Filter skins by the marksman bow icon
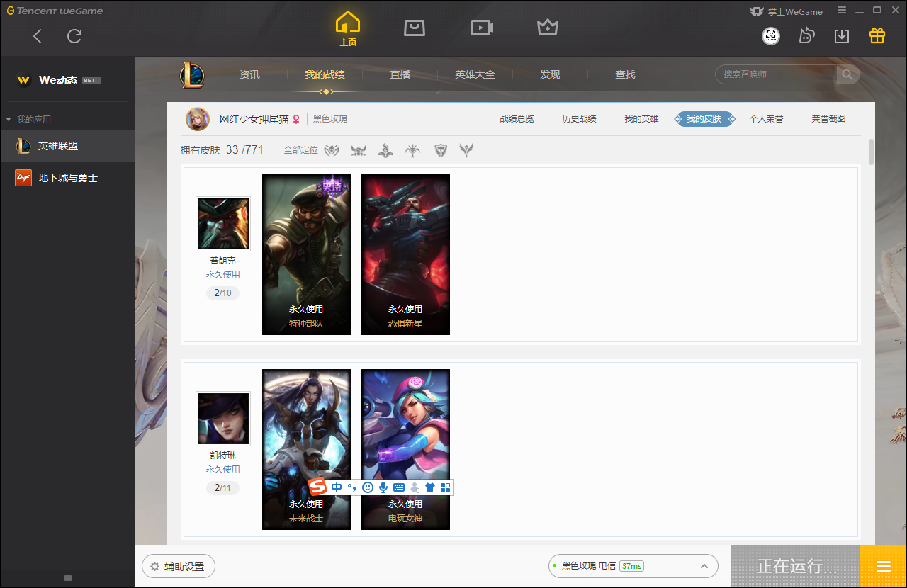Viewport: 907px width, 588px height. [412, 150]
